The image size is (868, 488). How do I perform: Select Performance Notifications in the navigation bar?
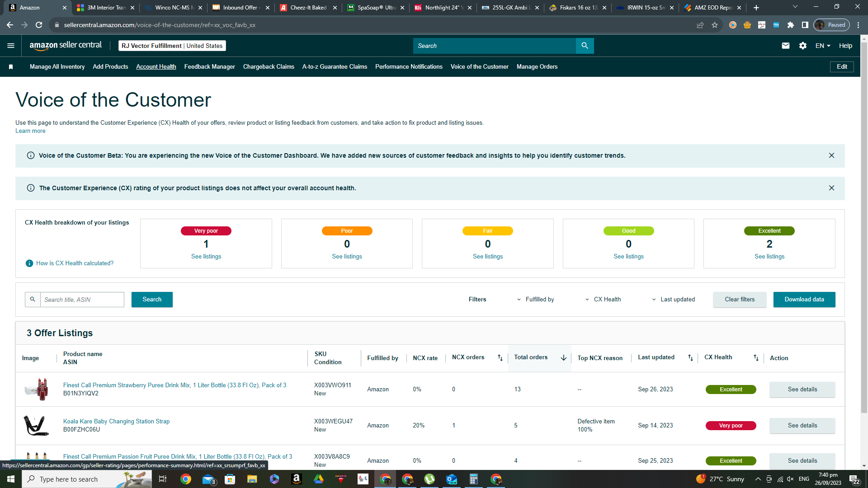(409, 67)
